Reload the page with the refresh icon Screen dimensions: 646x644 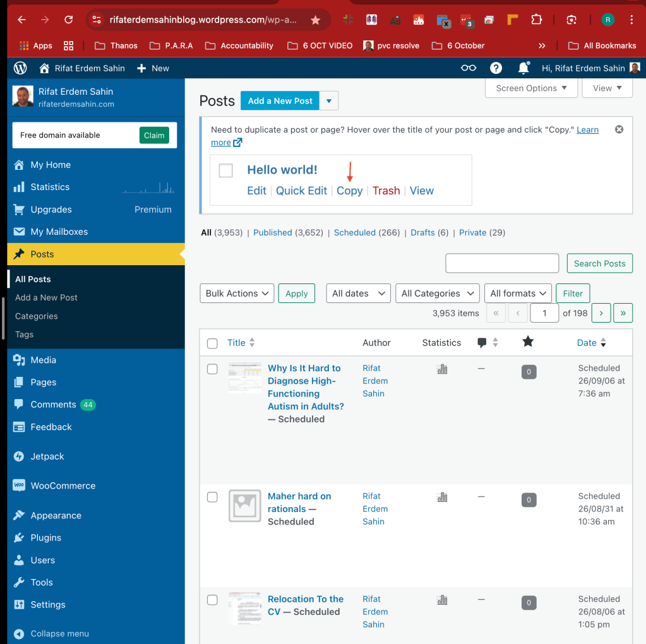point(69,20)
